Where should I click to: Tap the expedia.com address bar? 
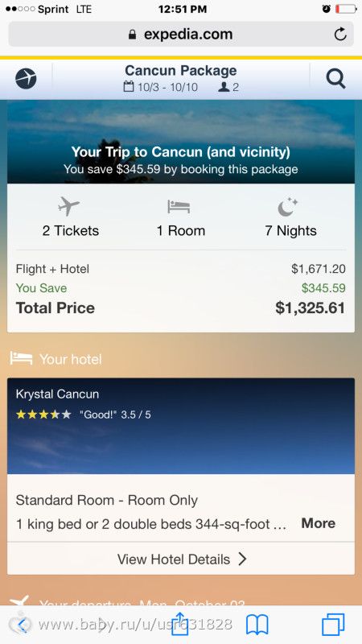pos(181,34)
